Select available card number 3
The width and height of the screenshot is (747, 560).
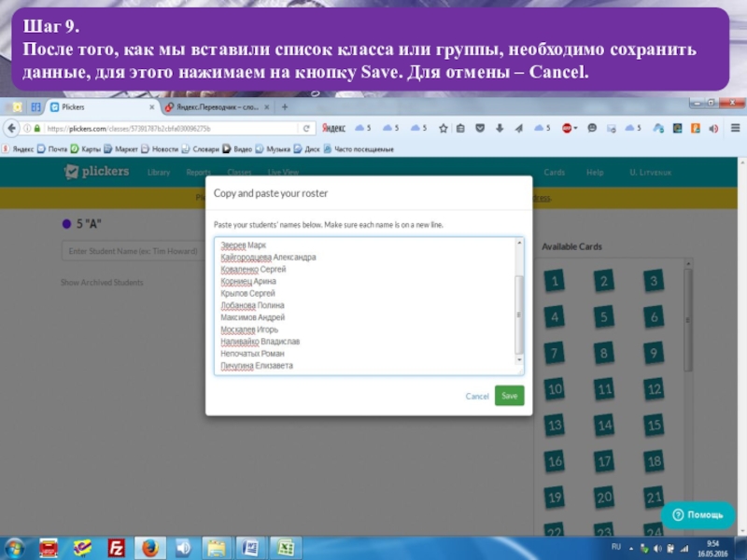pos(653,281)
